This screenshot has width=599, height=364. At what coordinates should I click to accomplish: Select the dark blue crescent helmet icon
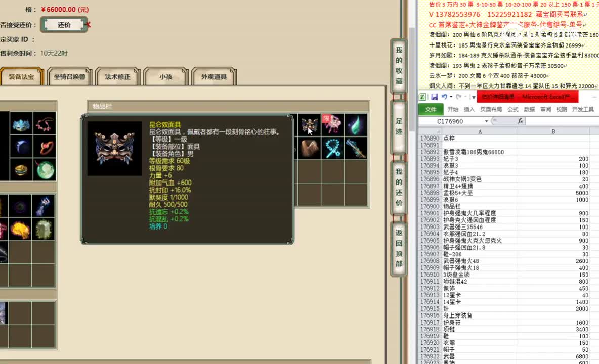click(x=21, y=147)
